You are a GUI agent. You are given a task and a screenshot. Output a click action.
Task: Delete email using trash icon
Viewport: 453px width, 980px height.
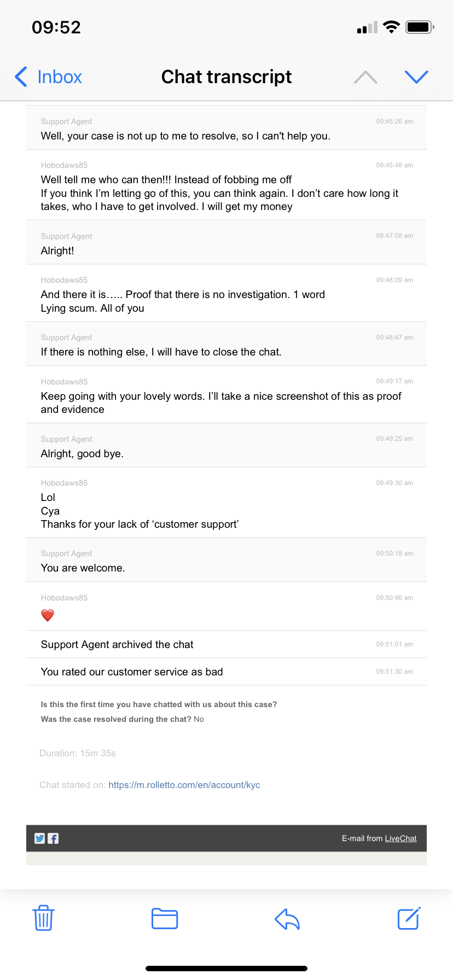coord(43,918)
